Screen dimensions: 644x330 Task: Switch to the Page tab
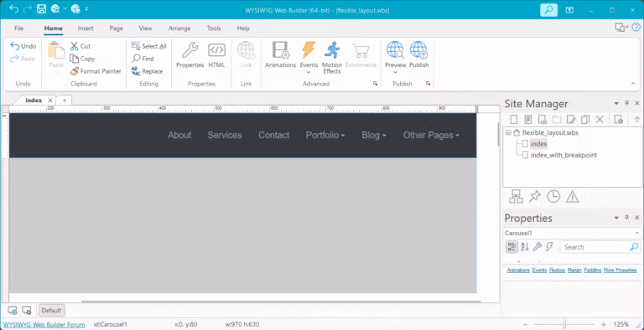click(117, 28)
